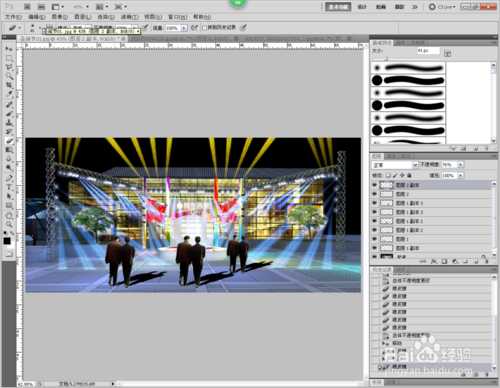
Task: Click the CS Live button
Action: [x=442, y=7]
